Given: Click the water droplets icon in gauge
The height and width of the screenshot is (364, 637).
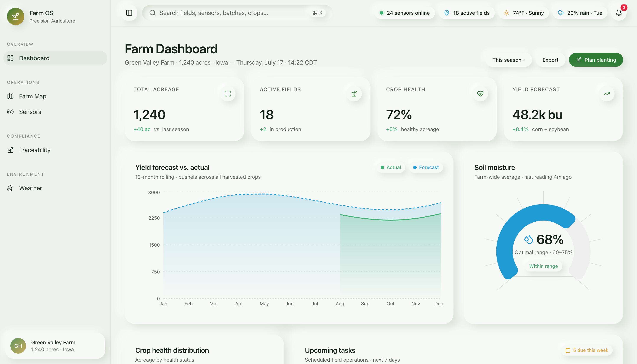Looking at the screenshot, I should coord(528,239).
